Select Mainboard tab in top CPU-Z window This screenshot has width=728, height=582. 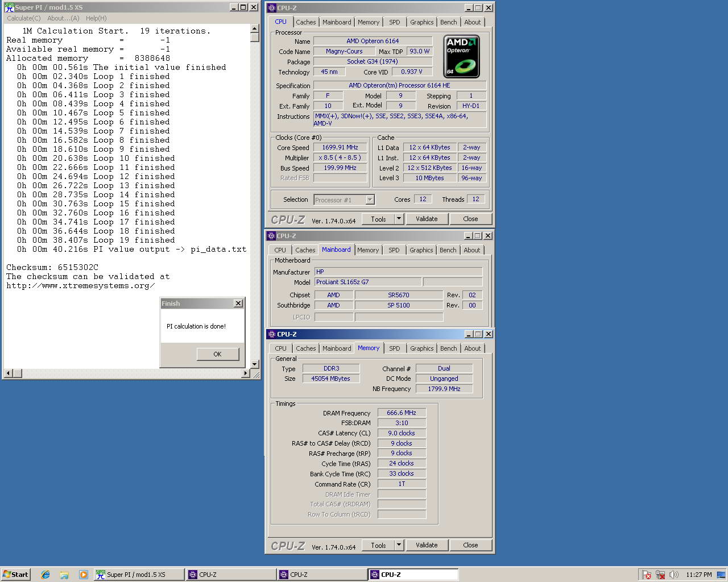click(337, 22)
